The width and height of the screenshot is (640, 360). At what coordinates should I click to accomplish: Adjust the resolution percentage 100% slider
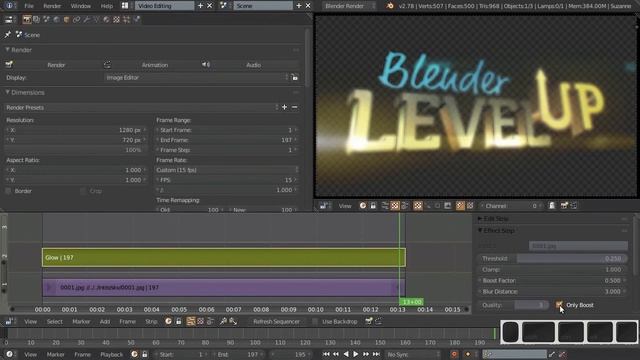click(76, 150)
